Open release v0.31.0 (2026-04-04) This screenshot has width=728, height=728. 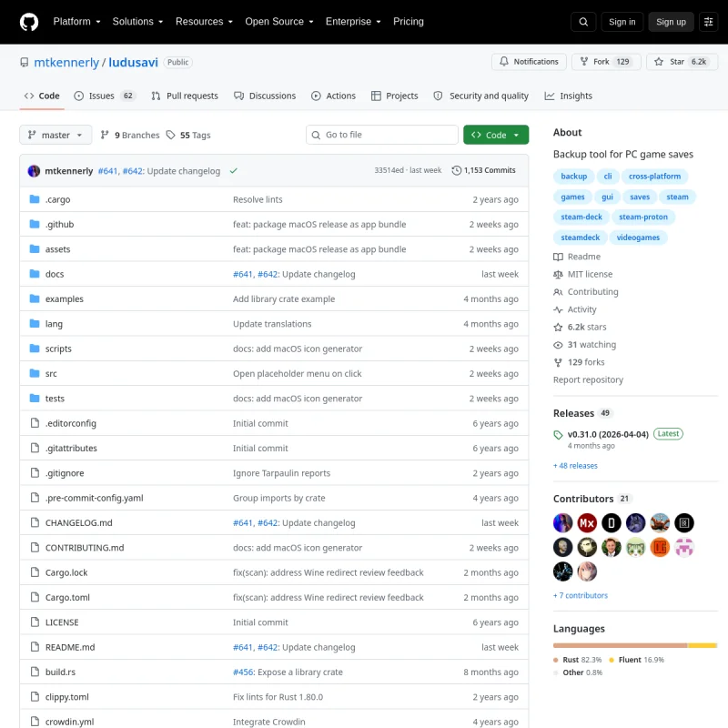click(x=608, y=435)
